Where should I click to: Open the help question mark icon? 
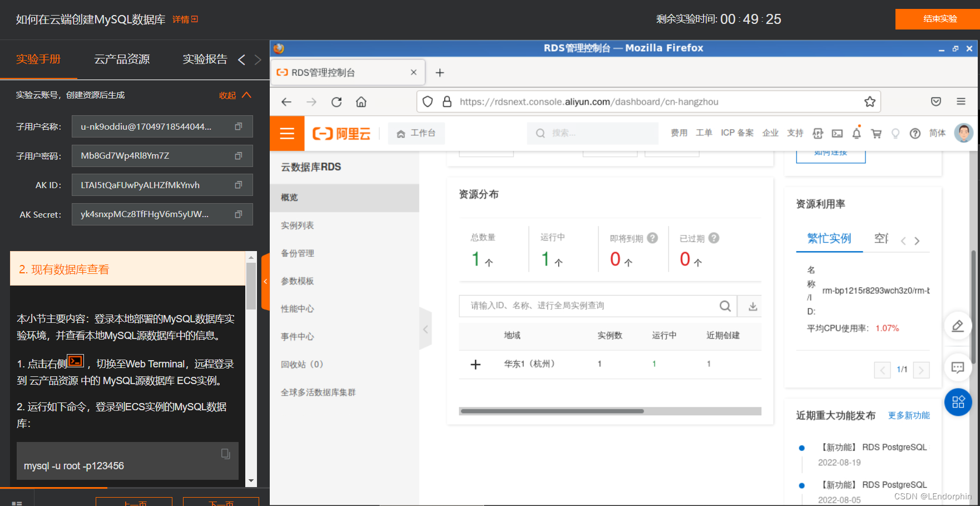click(915, 134)
